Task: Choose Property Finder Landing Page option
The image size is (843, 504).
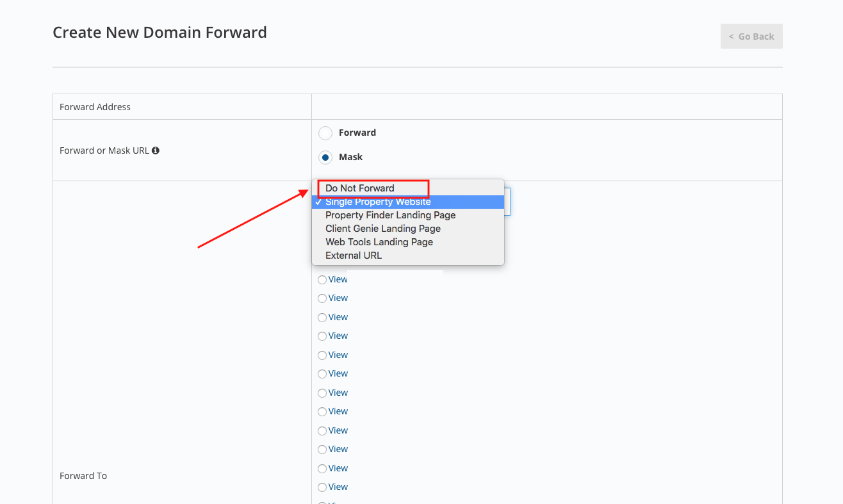Action: (408, 215)
